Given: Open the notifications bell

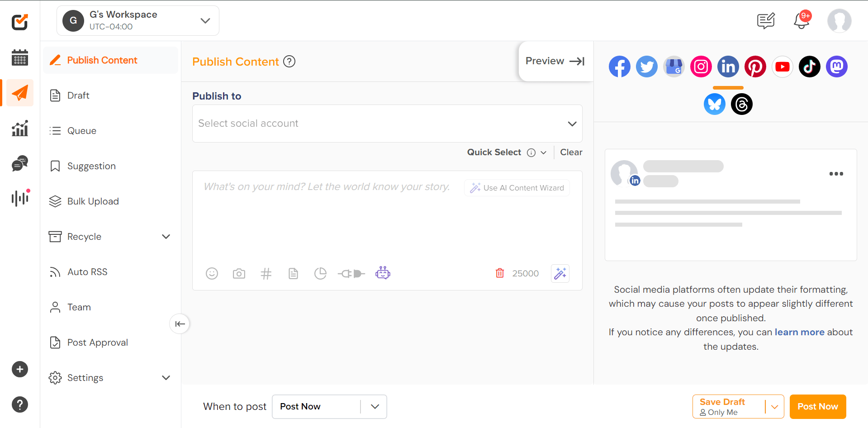Looking at the screenshot, I should click(x=802, y=21).
